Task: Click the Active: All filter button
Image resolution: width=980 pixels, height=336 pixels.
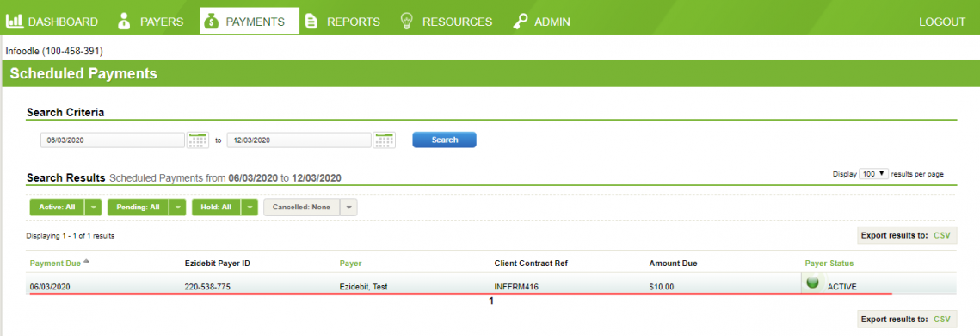Action: click(x=56, y=207)
